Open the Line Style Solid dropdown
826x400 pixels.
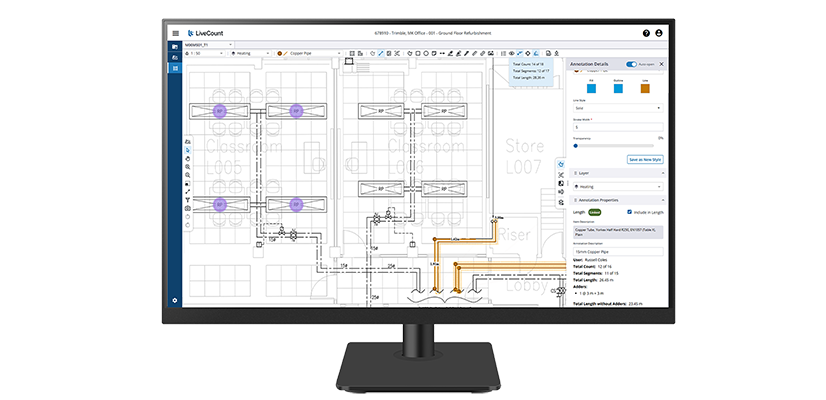click(618, 108)
